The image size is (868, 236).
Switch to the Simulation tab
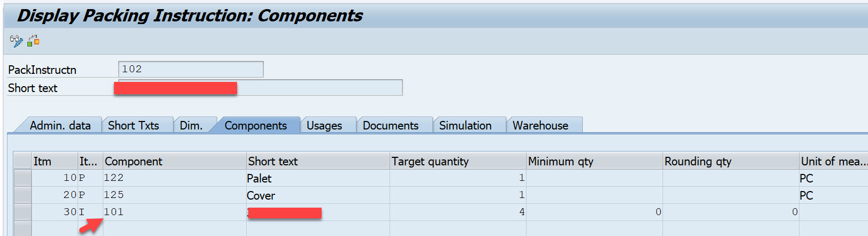click(x=465, y=125)
